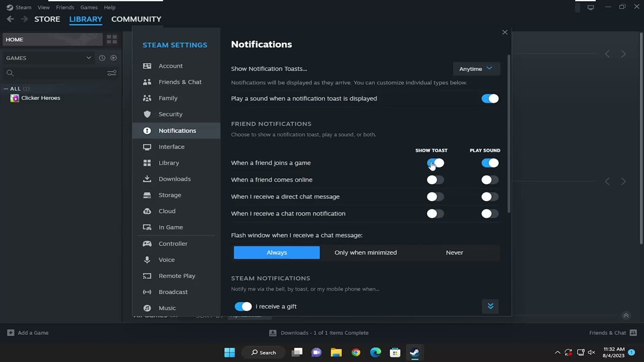This screenshot has height=362, width=644.
Task: Enable show toast for friend comes online
Action: 436,180
